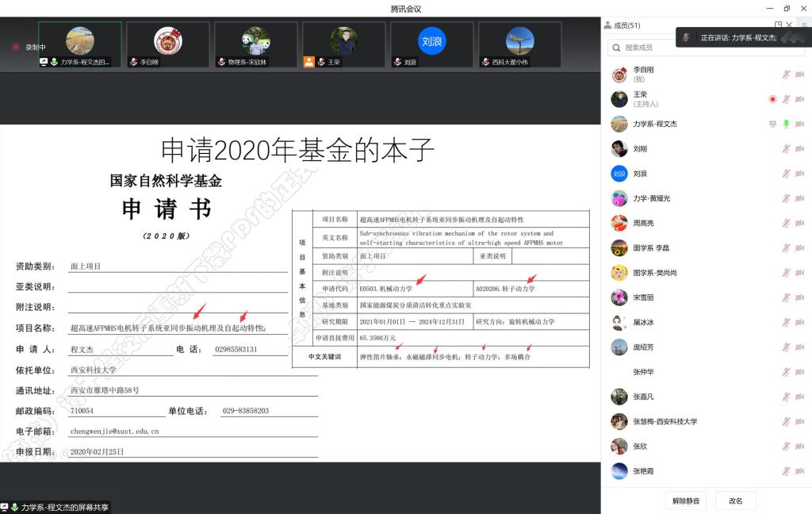Select the 西科大翟小伟 video thumbnail
812x514 pixels.
(x=519, y=44)
